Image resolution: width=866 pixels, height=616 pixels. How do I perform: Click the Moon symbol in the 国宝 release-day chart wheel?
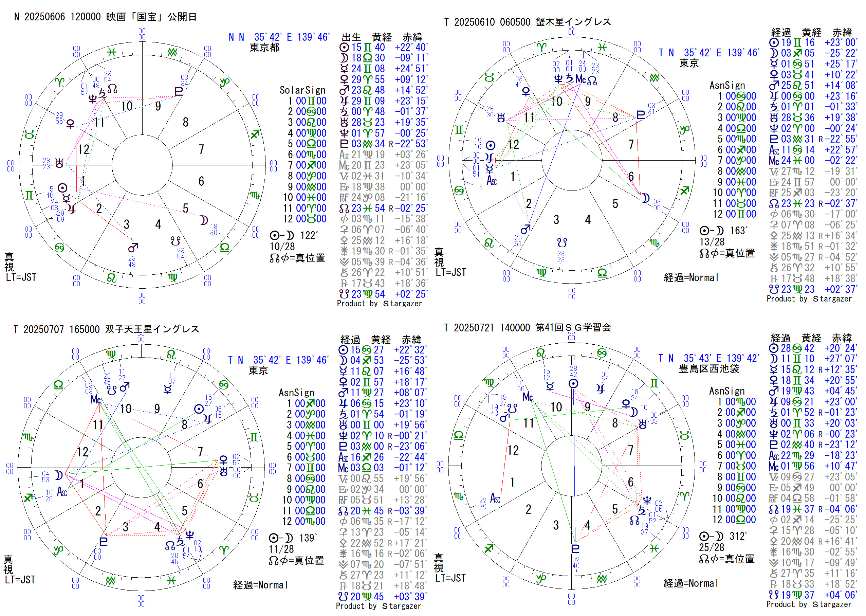pyautogui.click(x=204, y=220)
